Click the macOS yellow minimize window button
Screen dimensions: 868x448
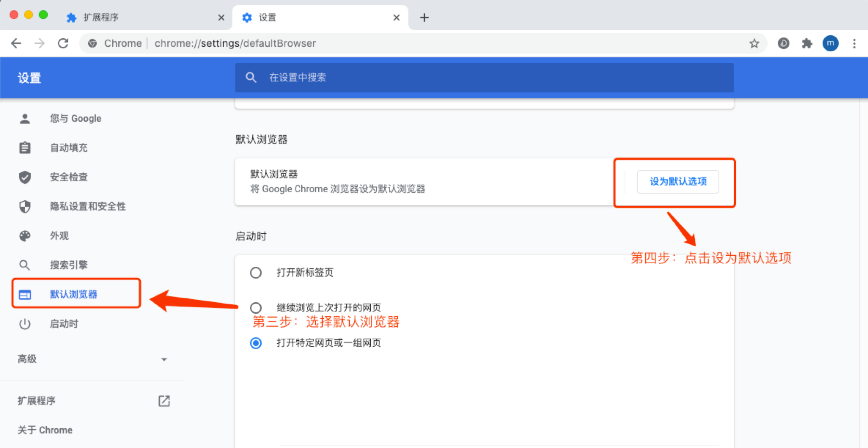click(29, 15)
